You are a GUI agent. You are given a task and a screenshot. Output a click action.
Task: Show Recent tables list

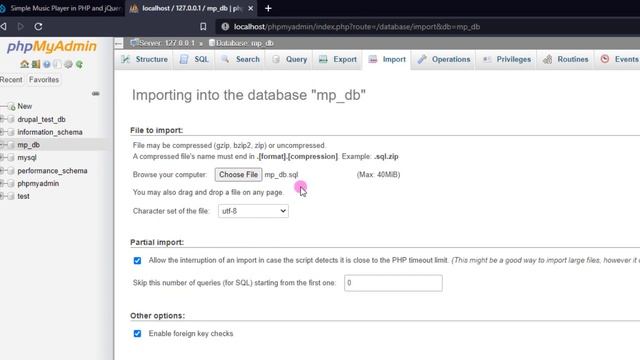11,80
